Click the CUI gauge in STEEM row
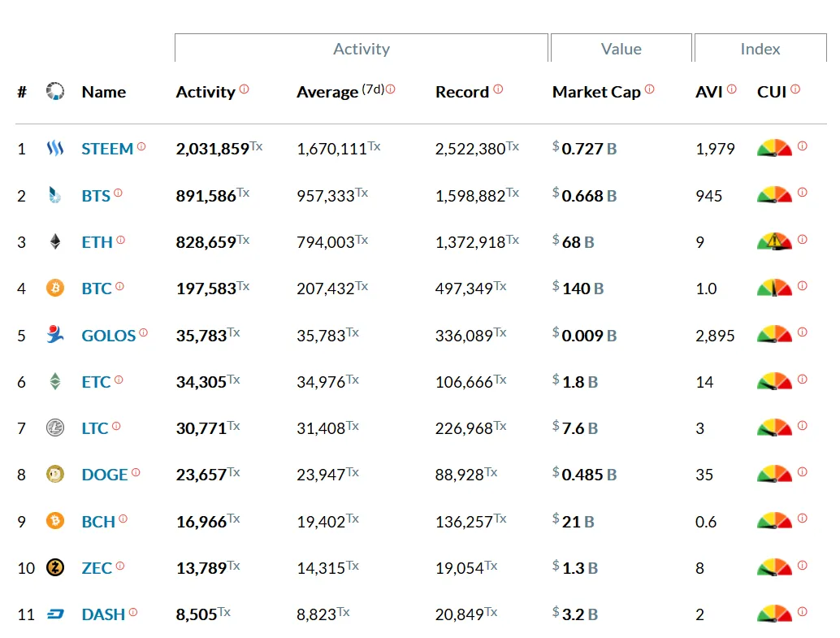 point(774,148)
